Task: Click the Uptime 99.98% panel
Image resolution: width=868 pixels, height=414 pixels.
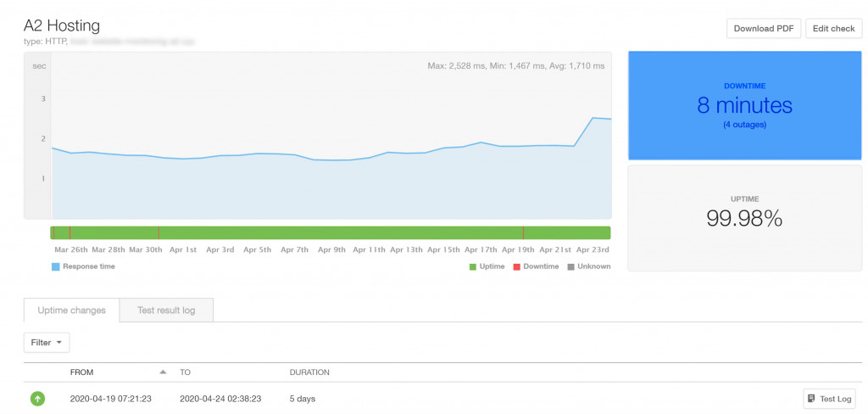Action: (x=744, y=218)
